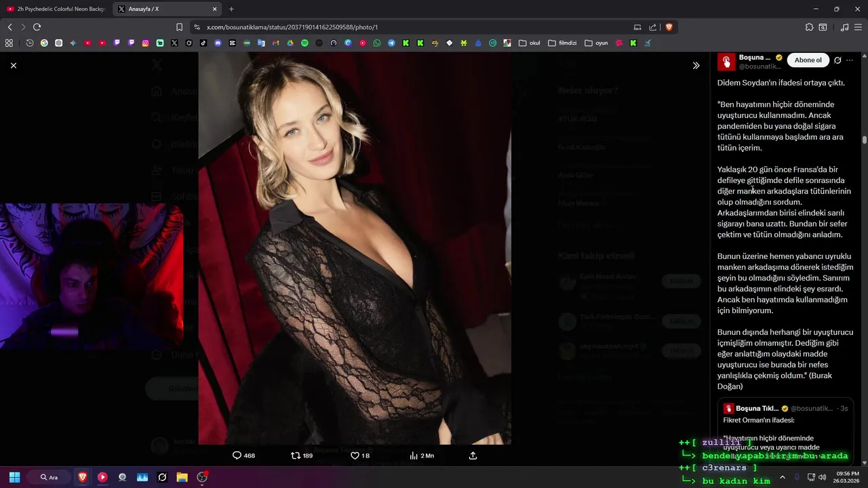
Task: Open the @bosunatik… handle link in header
Action: pos(759,66)
